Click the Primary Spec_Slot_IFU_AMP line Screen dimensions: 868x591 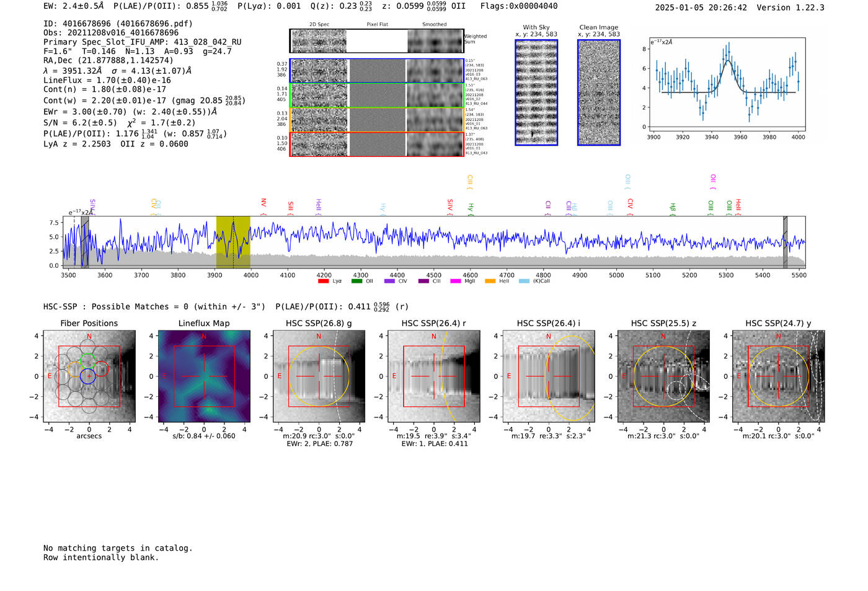pyautogui.click(x=143, y=42)
